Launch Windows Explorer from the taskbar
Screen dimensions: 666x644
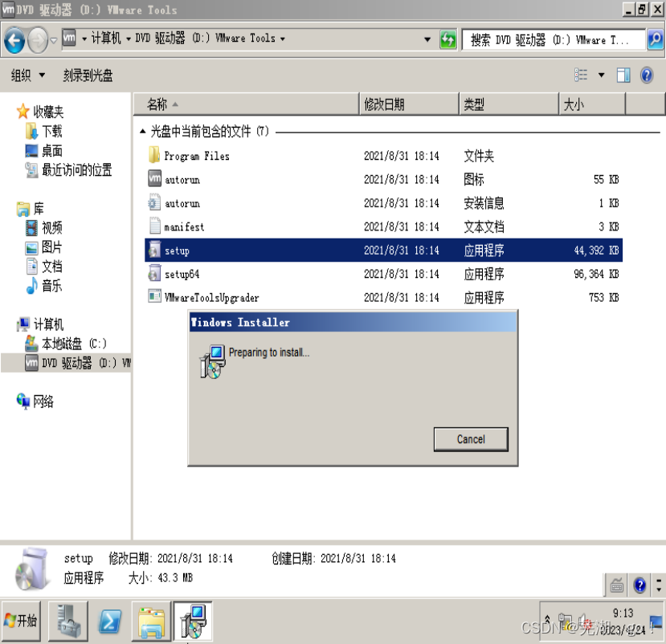(151, 621)
